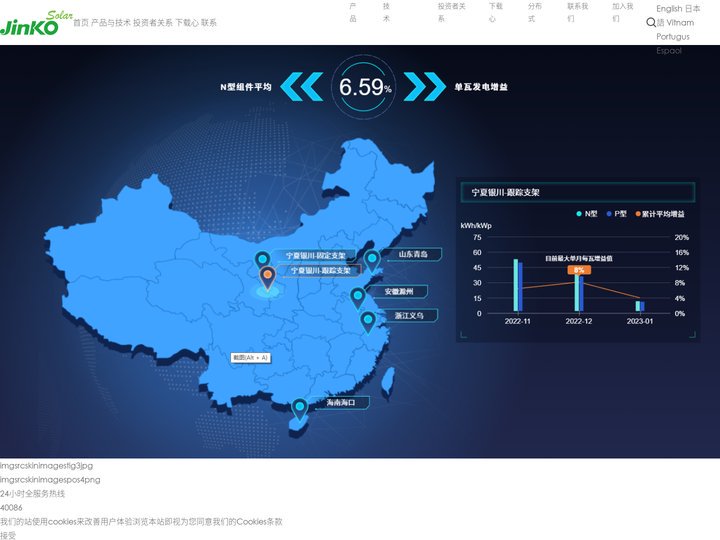Click the left double-chevron arrow
The width and height of the screenshot is (720, 540).
[301, 86]
